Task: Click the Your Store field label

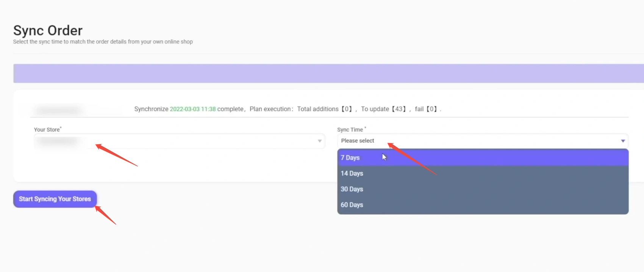Action: (47, 129)
